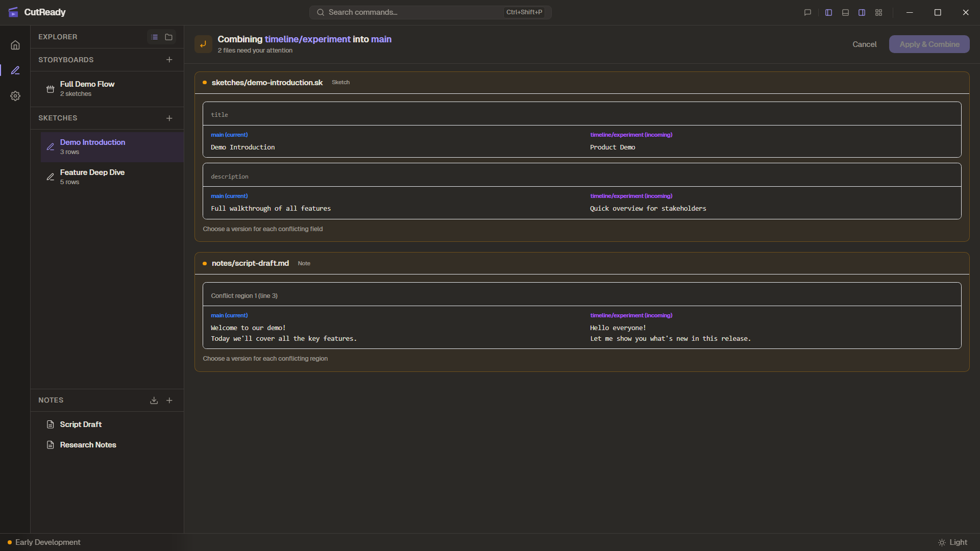Add a new note with plus icon

pos(169,400)
